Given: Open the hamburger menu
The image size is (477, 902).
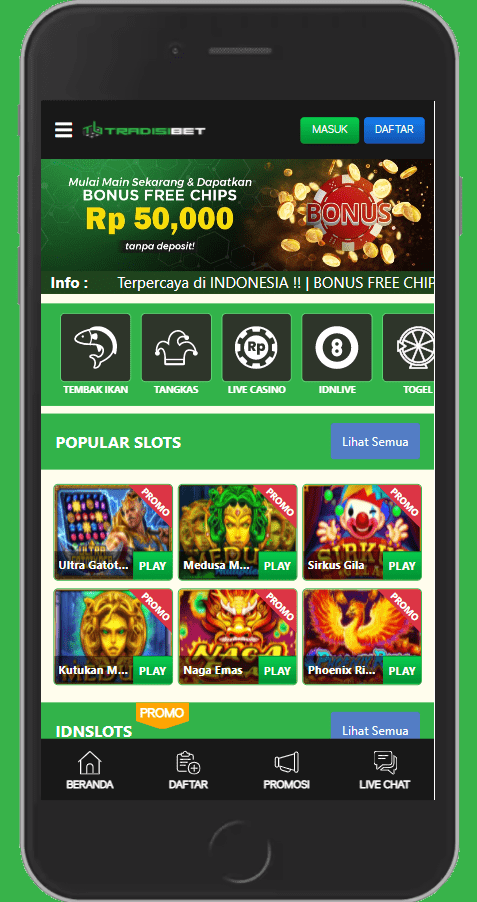Looking at the screenshot, I should coord(63,130).
